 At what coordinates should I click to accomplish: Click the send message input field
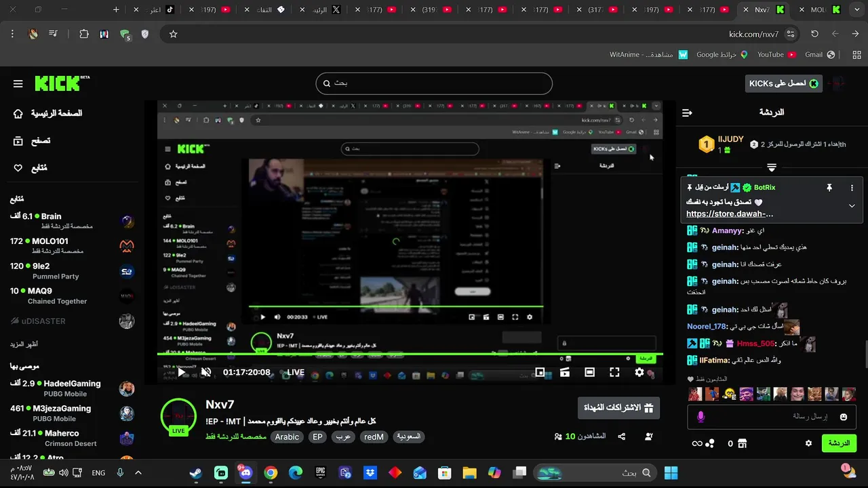pyautogui.click(x=772, y=417)
